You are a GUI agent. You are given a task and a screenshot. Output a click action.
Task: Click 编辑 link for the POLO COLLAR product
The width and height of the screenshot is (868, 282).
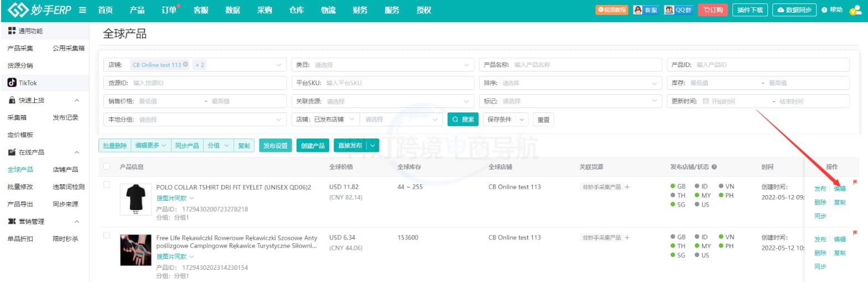point(840,188)
